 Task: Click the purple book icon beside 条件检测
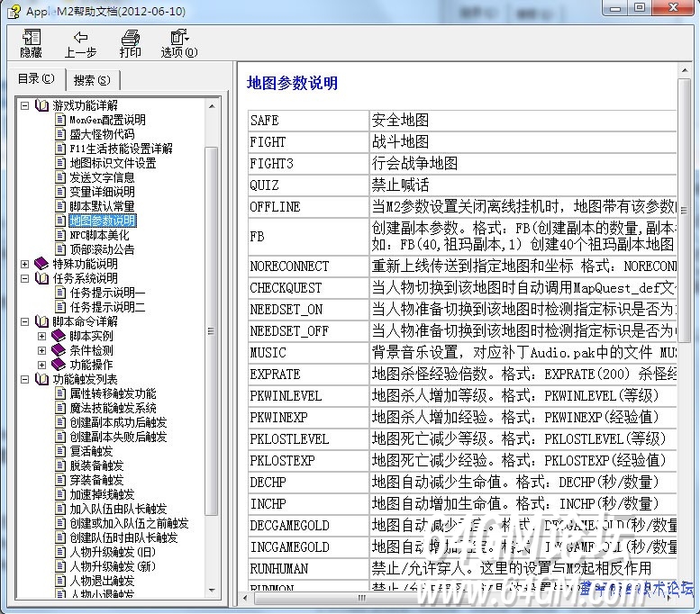tap(59, 350)
